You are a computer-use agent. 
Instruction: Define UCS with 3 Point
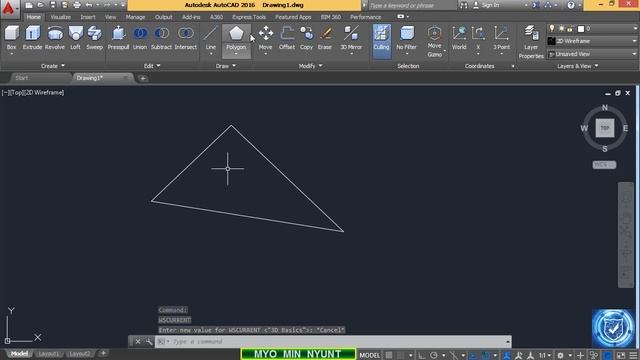point(501,38)
